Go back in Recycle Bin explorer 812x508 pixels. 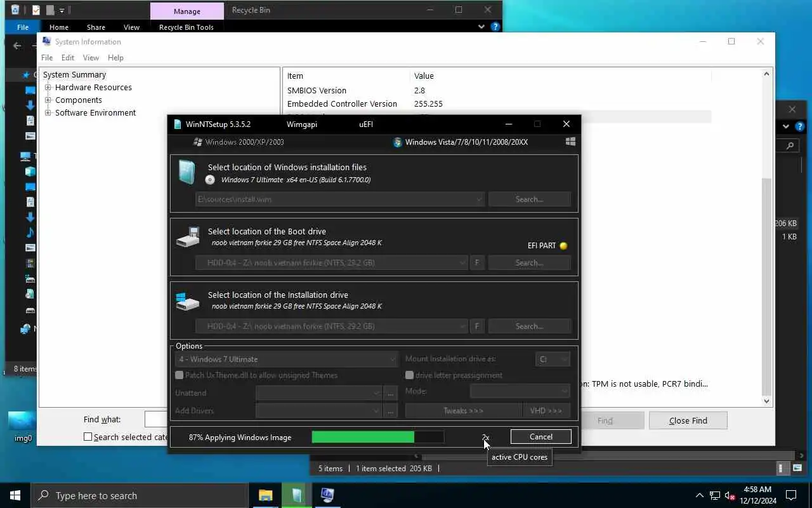coord(17,46)
